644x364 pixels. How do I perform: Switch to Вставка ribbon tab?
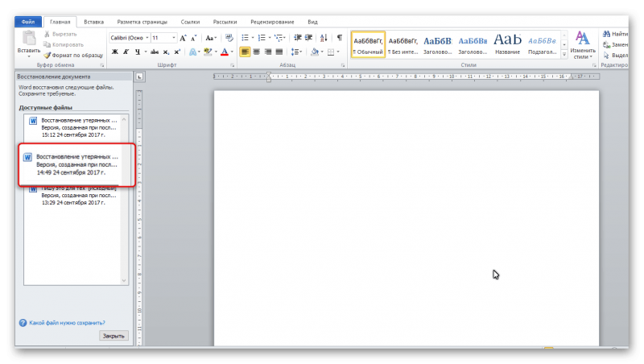pos(93,22)
